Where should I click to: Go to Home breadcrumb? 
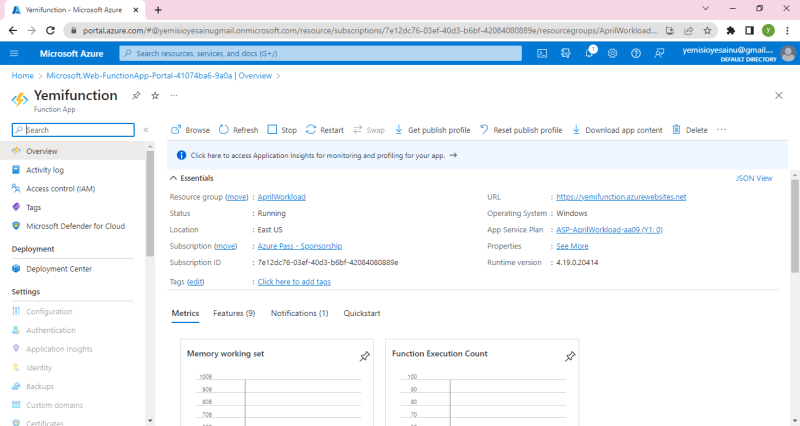pos(22,76)
